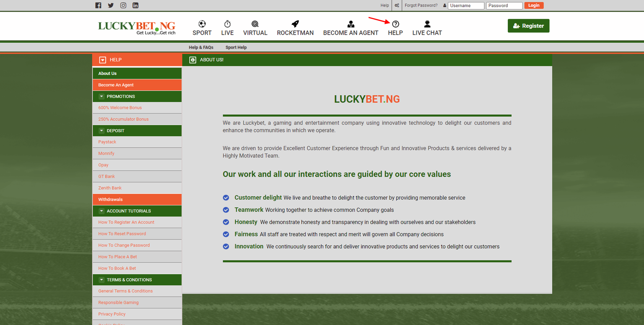This screenshot has width=644, height=325.
Task: Open the LinkedIn social icon
Action: (135, 5)
